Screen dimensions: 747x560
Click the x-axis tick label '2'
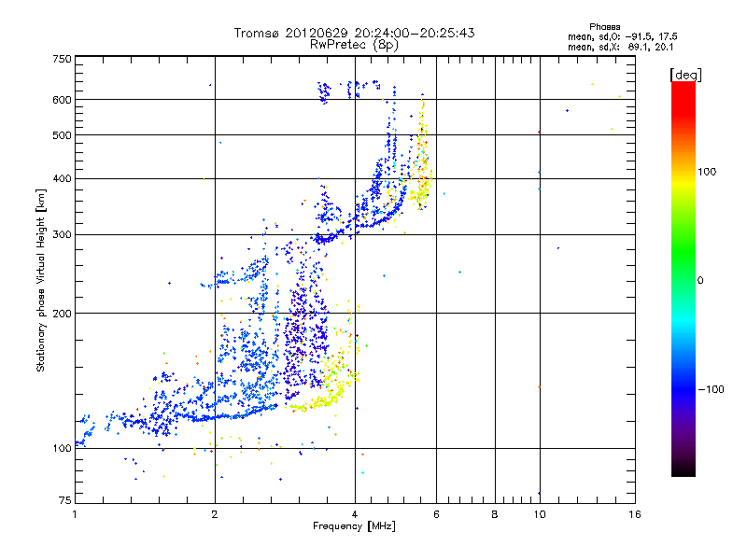tap(215, 514)
